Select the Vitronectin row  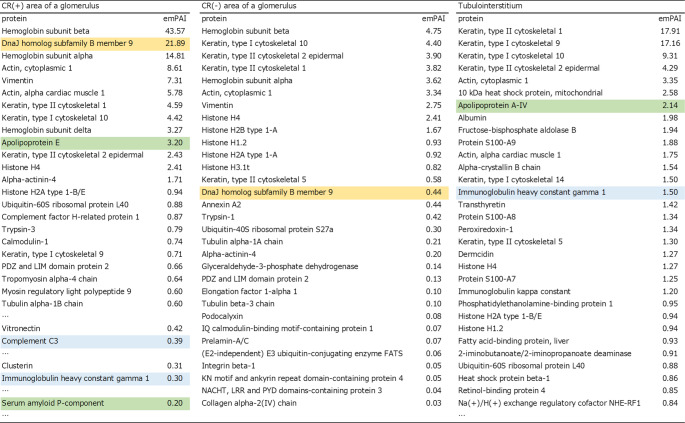click(95, 328)
